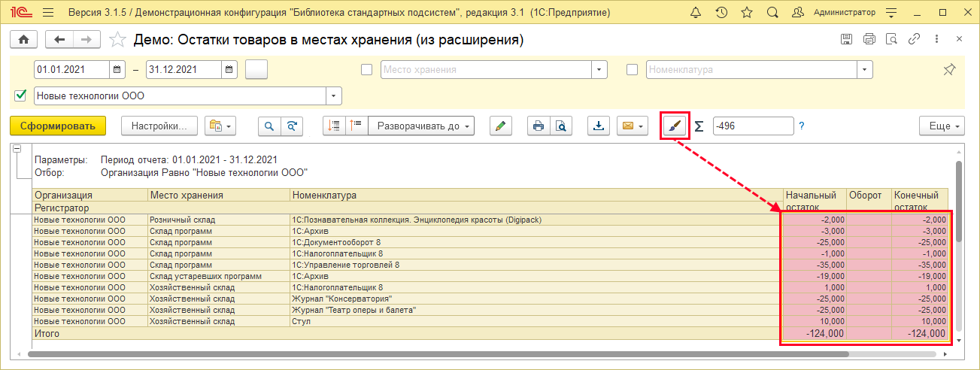980x370 pixels.
Task: Click Склад устаревших программ cell
Action: point(219,276)
